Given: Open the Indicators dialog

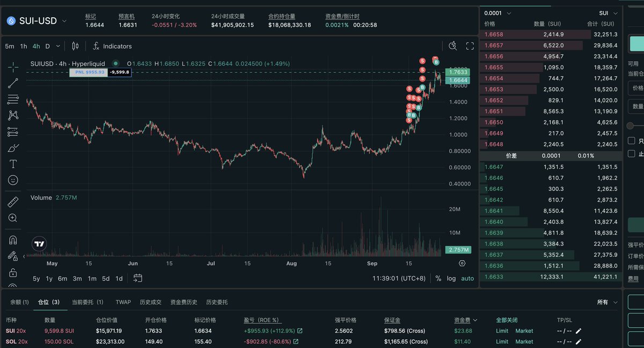Looking at the screenshot, I should pyautogui.click(x=112, y=46).
